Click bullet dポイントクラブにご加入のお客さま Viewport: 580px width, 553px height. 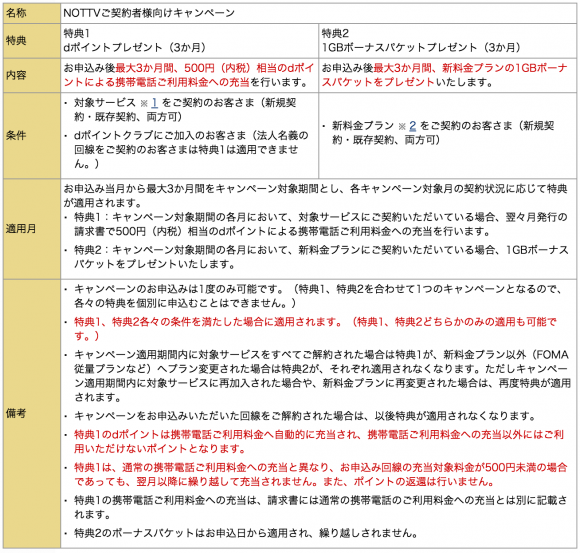tap(191, 149)
